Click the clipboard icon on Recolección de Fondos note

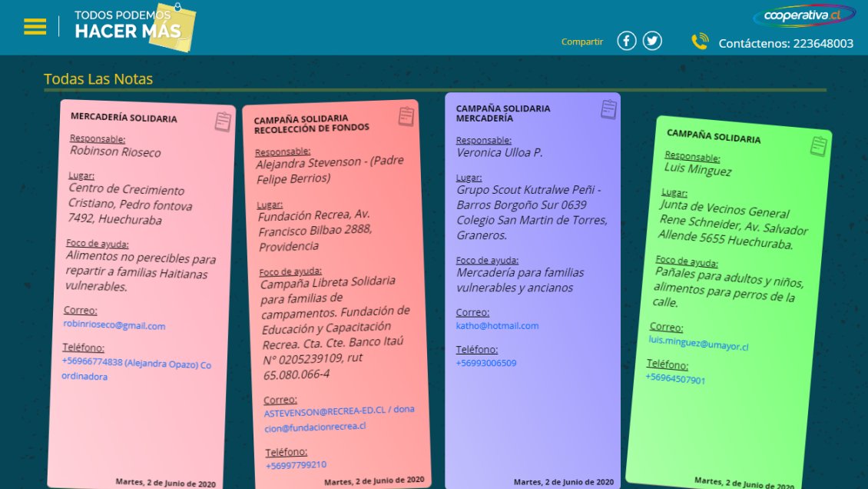(x=406, y=115)
